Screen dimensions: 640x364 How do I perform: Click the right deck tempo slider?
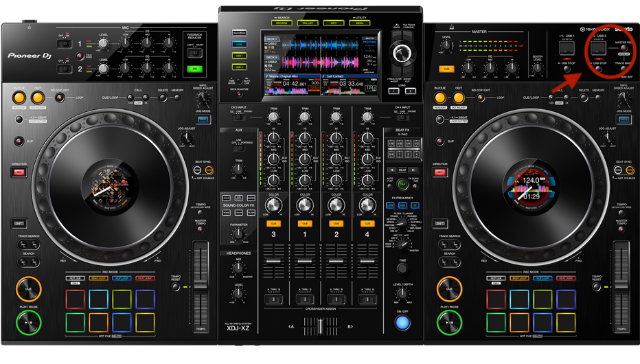coord(621,286)
